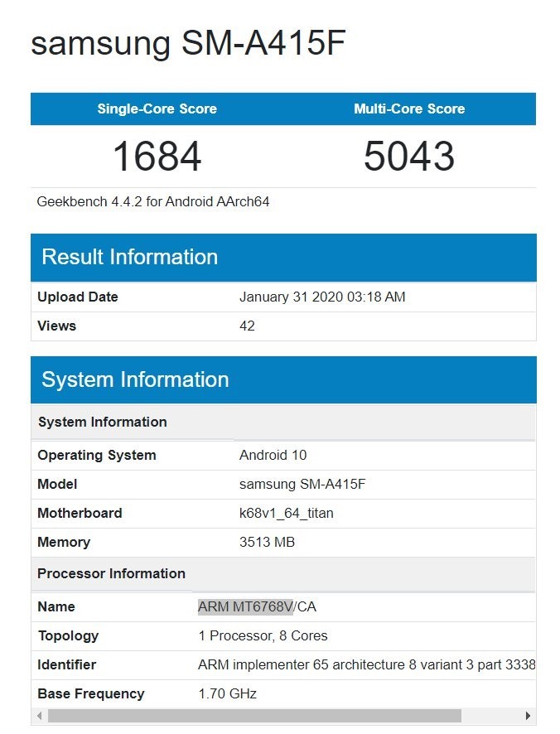
Task: Click the memory value 3513 MB
Action: pos(267,542)
